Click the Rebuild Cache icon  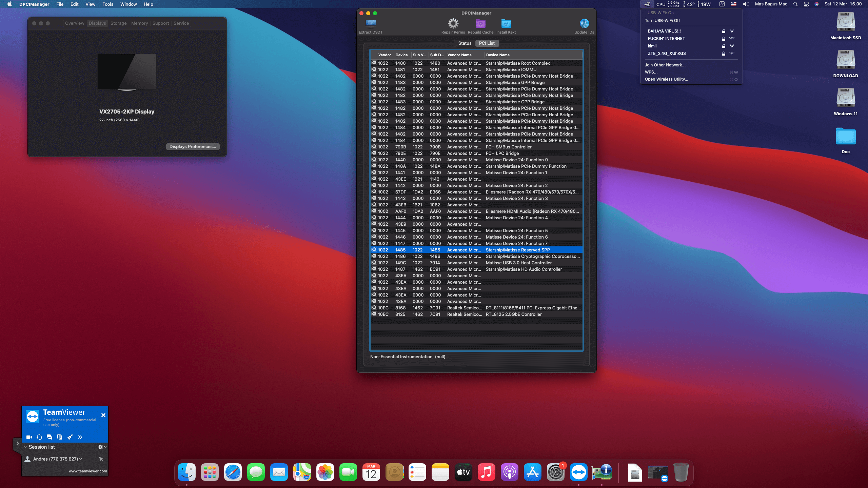tap(480, 24)
